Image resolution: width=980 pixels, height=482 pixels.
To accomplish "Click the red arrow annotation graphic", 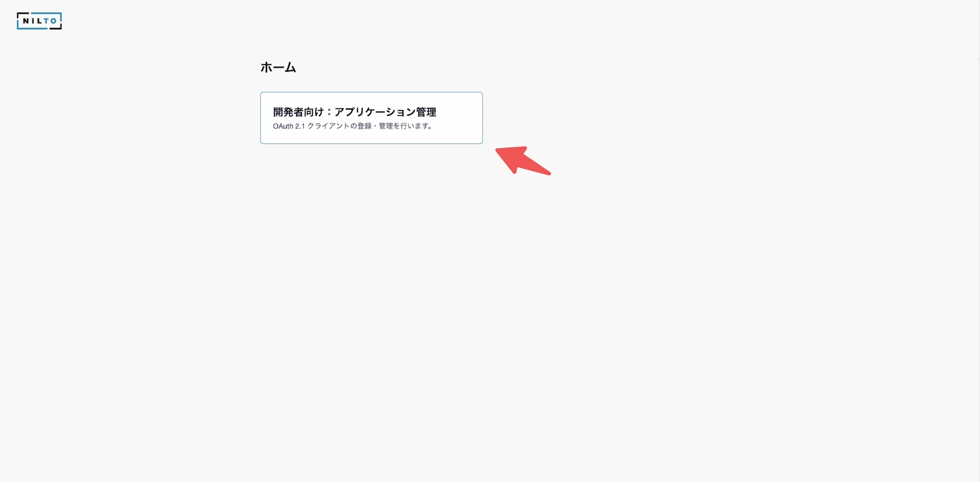I will (x=522, y=160).
